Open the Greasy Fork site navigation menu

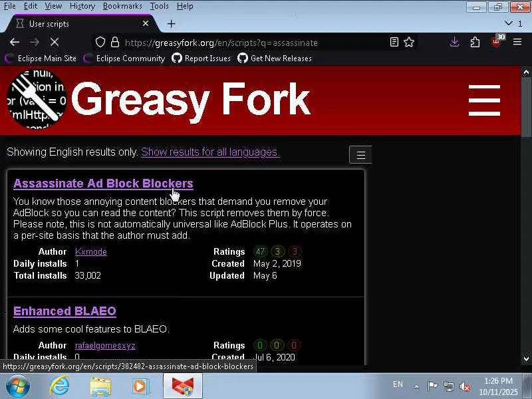[x=484, y=100]
